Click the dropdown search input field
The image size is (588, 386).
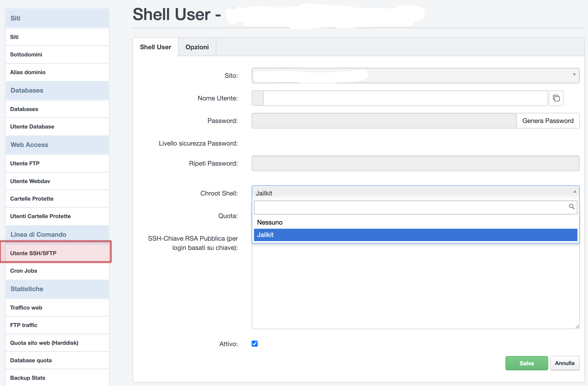pyautogui.click(x=410, y=207)
